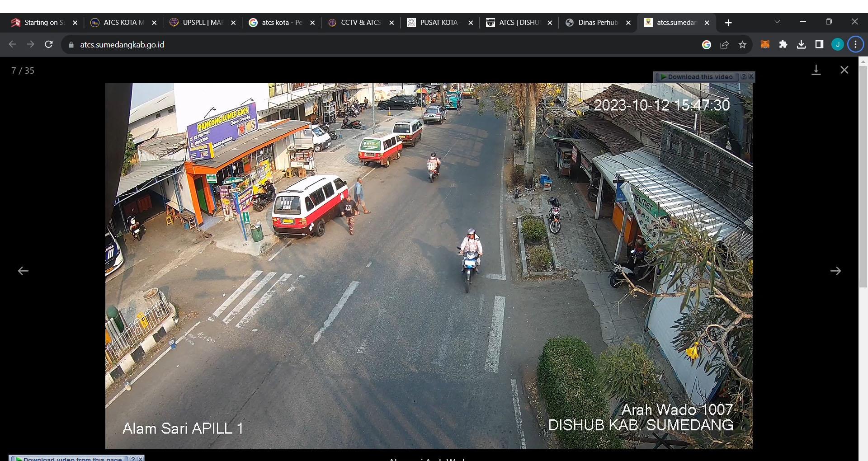Close the 'atcs kota - Pe' tab

[x=312, y=23]
